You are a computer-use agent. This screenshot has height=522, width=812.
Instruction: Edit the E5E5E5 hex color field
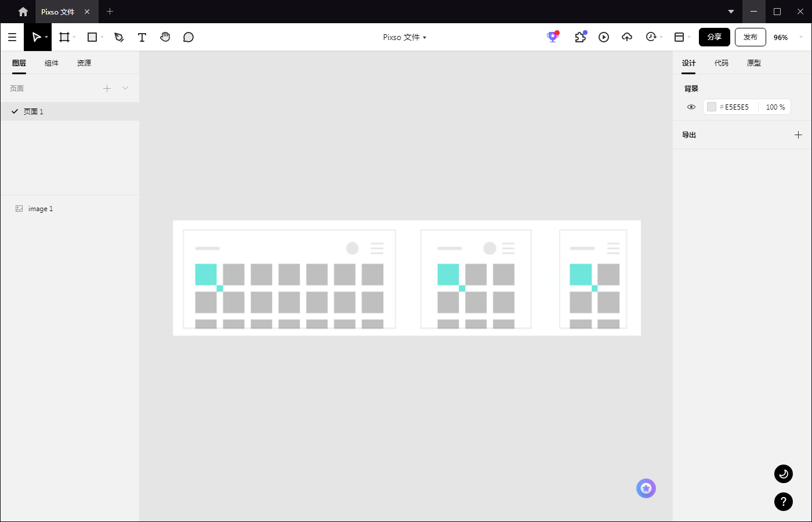click(737, 107)
